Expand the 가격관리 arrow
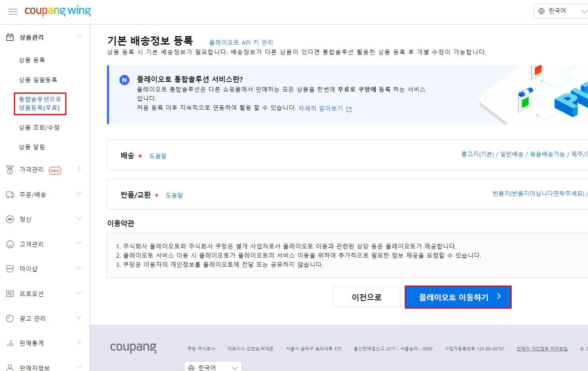Viewport: 588px width, 371px height. (x=79, y=168)
